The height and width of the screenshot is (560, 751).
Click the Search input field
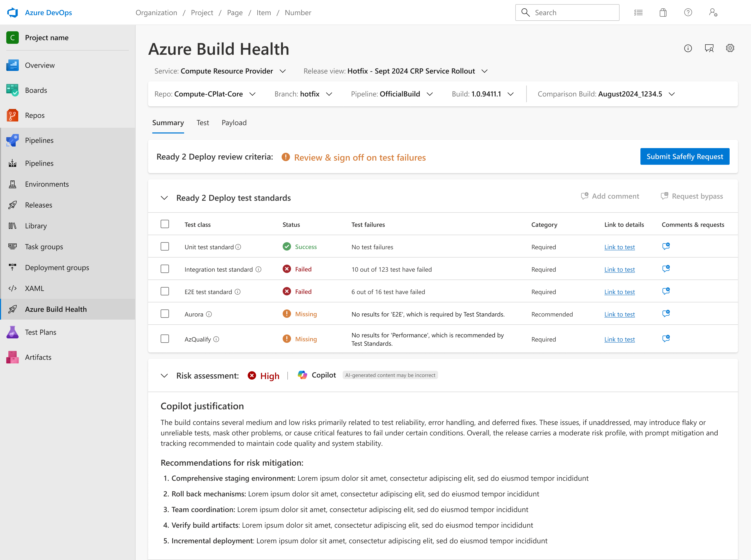(x=567, y=13)
